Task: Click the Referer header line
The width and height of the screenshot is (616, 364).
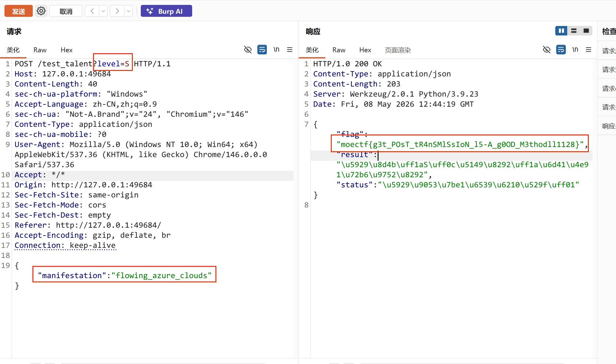Action: pos(88,225)
